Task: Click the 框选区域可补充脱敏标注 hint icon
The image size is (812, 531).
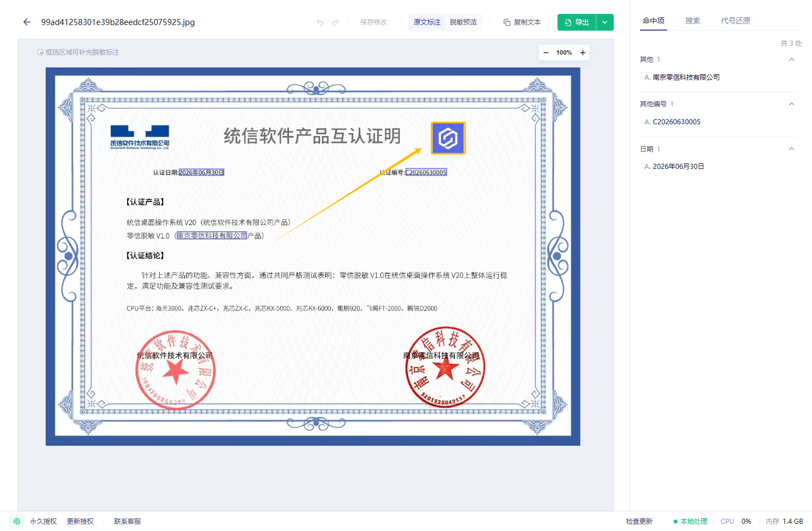Action: [40, 52]
